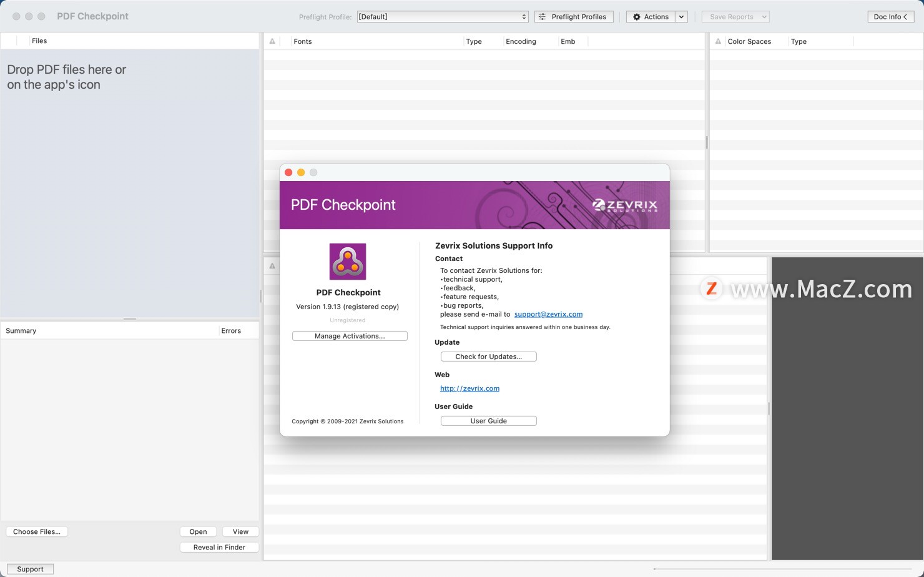The height and width of the screenshot is (577, 924).
Task: Click Choose Files button
Action: 37,531
